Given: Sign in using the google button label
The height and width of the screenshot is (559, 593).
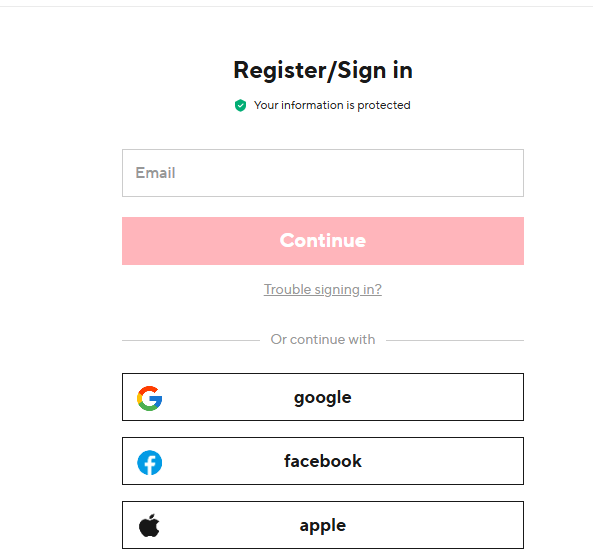Looking at the screenshot, I should point(323,398).
